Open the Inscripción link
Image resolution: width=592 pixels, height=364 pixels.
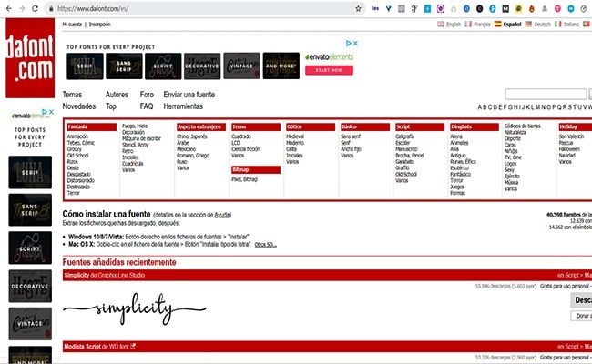pos(99,25)
